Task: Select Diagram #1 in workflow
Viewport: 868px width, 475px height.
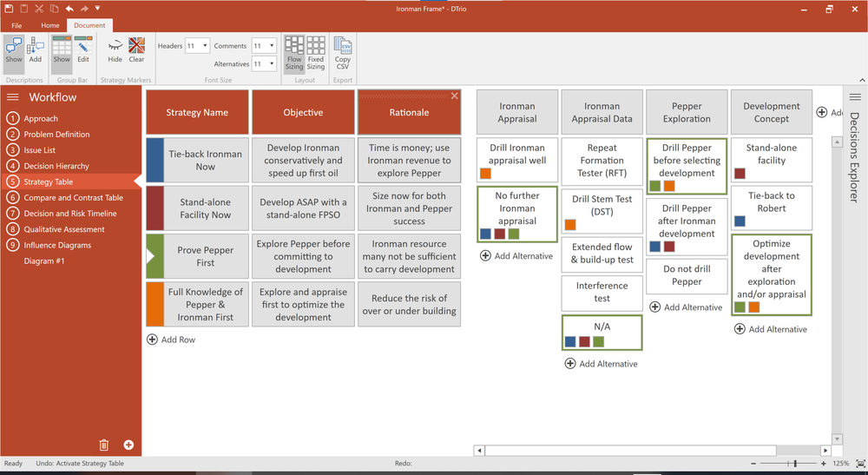Action: [x=43, y=261]
